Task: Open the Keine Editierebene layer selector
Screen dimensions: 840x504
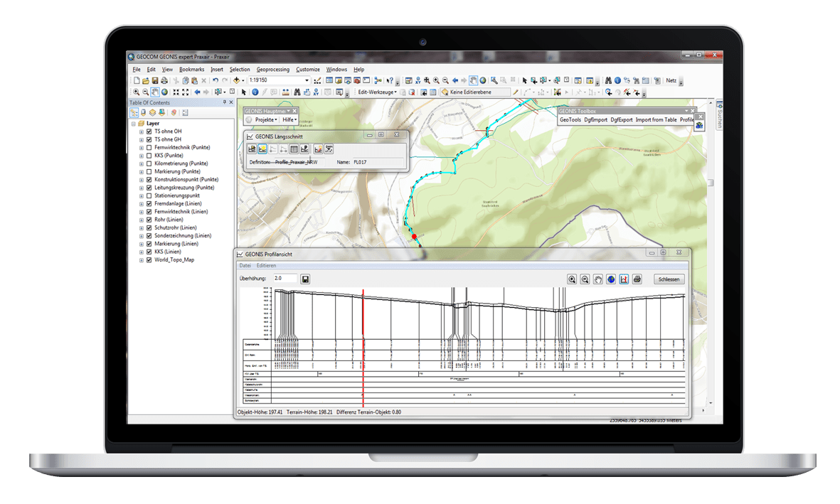Action: point(475,92)
